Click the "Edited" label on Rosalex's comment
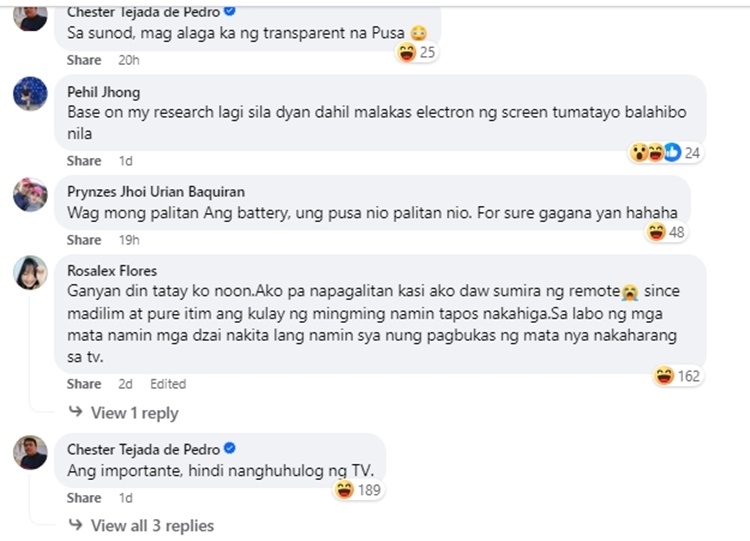This screenshot has height=541, width=750. (168, 384)
